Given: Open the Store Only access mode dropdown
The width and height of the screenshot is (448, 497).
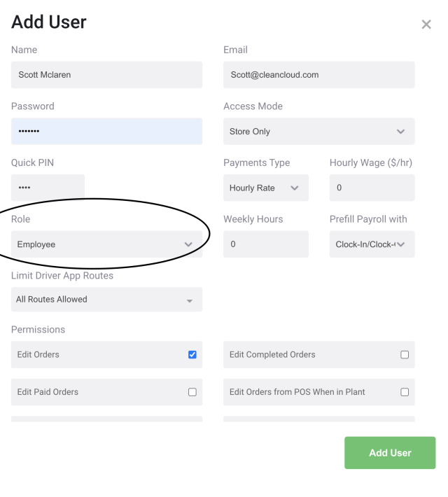Looking at the screenshot, I should tap(319, 132).
